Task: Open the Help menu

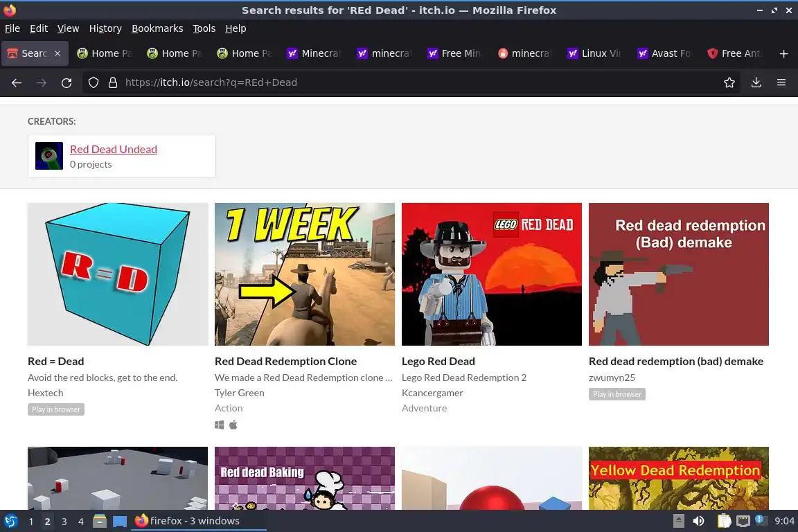Action: pyautogui.click(x=236, y=28)
